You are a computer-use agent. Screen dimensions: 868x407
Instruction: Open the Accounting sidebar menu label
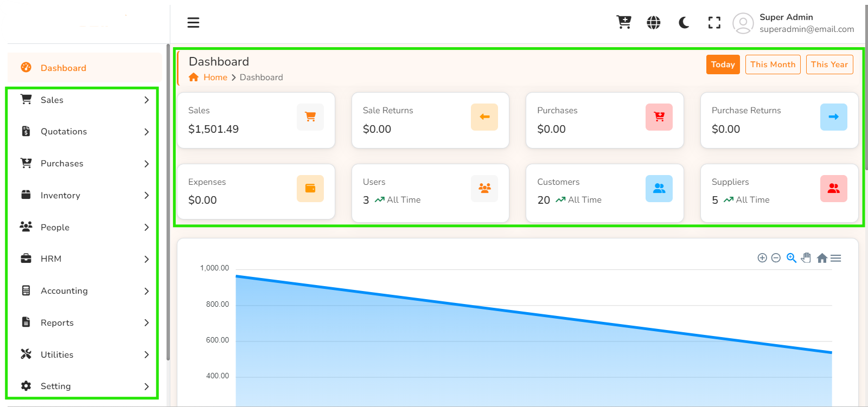click(x=64, y=290)
